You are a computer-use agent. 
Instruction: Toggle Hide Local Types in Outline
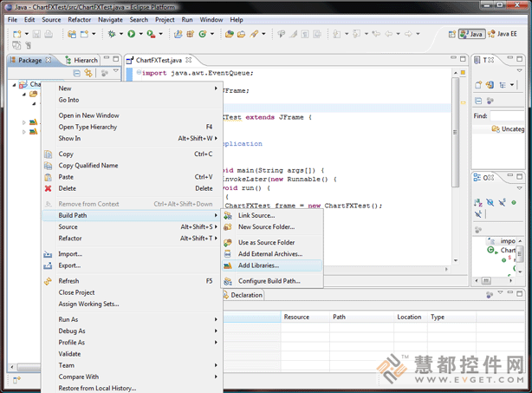pos(478,214)
